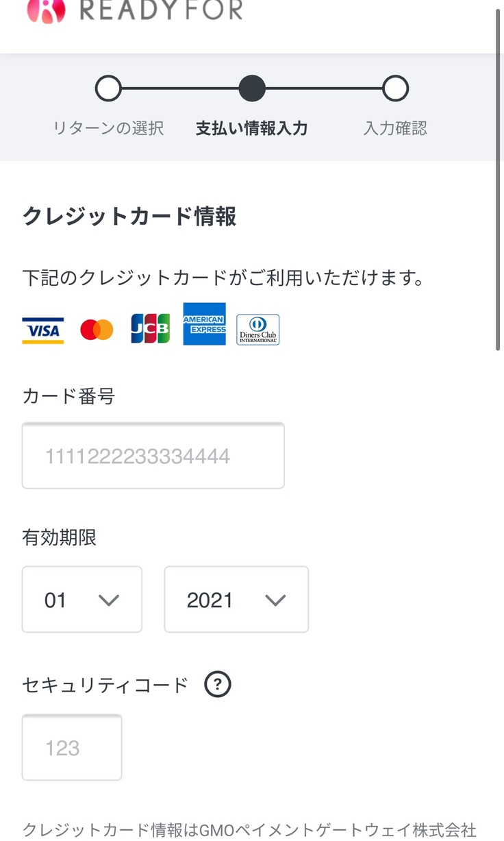Click the Mastercard logo icon
This screenshot has width=504, height=841.
[x=97, y=330]
